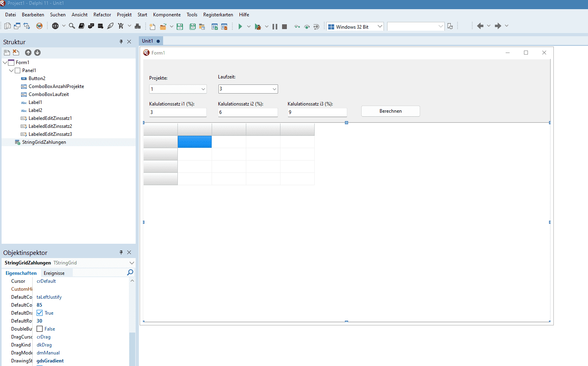The width and height of the screenshot is (588, 366).
Task: Click the Stop program square icon
Action: [x=284, y=27]
